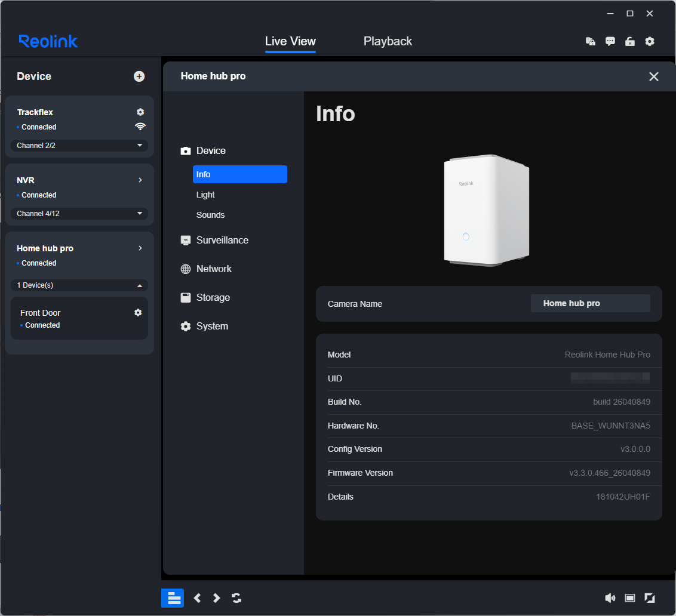The width and height of the screenshot is (676, 616).
Task: Open NVR details chevron
Action: click(x=140, y=180)
